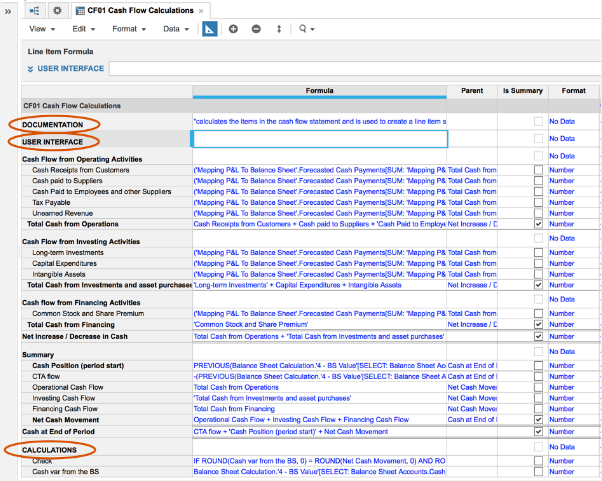602x481 pixels.
Task: Switch to CF01 Cash Flow Calculations tab
Action: 140,11
